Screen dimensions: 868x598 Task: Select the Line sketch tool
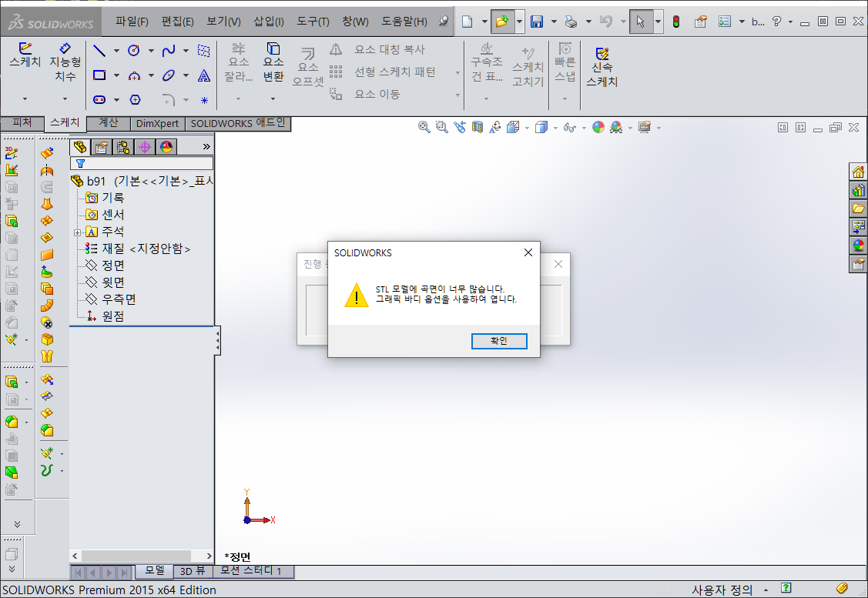[x=99, y=51]
